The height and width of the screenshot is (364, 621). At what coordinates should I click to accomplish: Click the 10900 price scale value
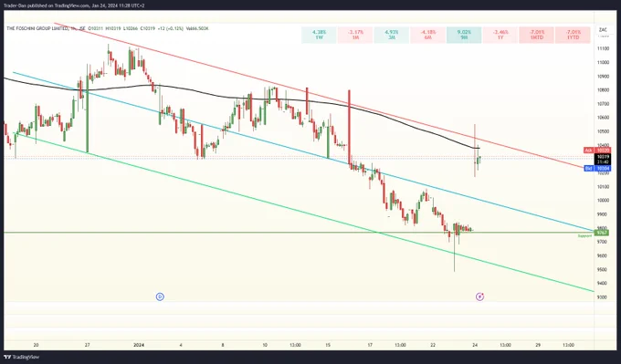(604, 77)
